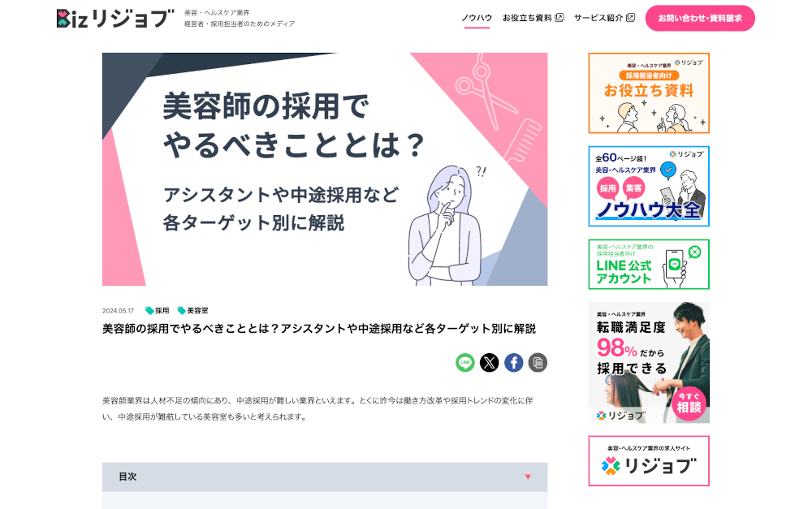Share article on X icon
This screenshot has width=812, height=509.
tap(490, 362)
